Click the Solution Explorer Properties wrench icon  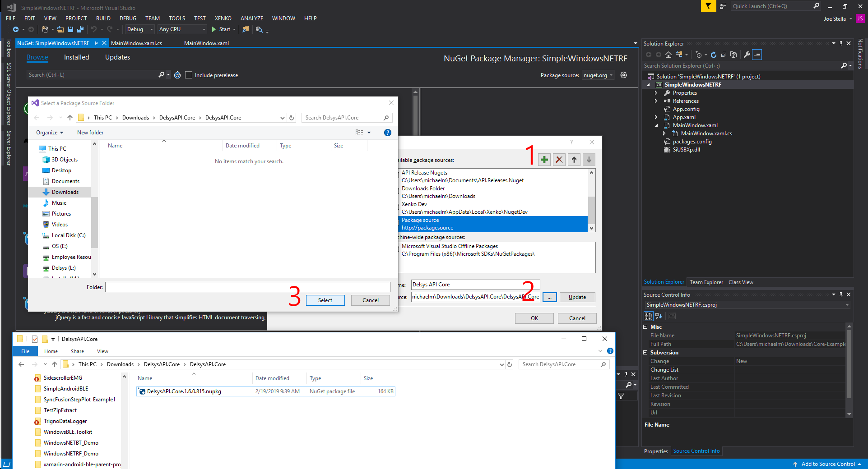tap(747, 55)
